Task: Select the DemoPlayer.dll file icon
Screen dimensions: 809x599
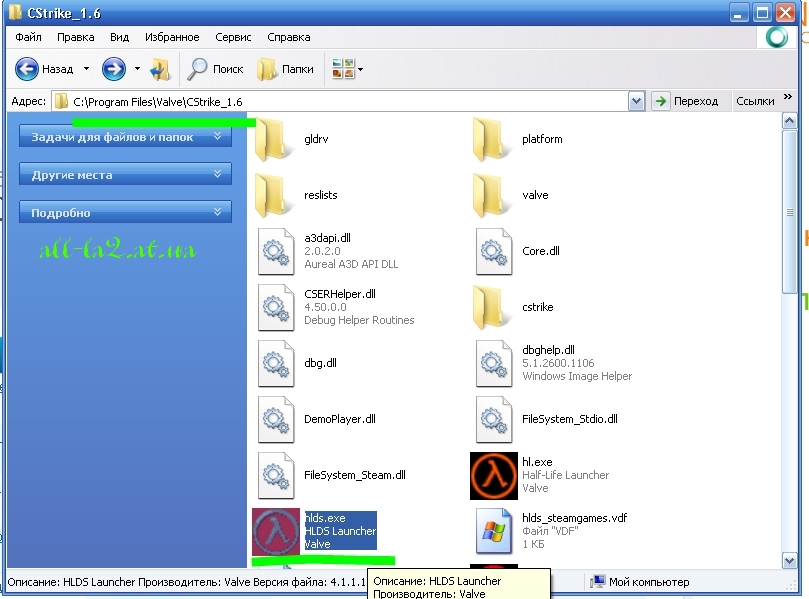Action: 276,419
